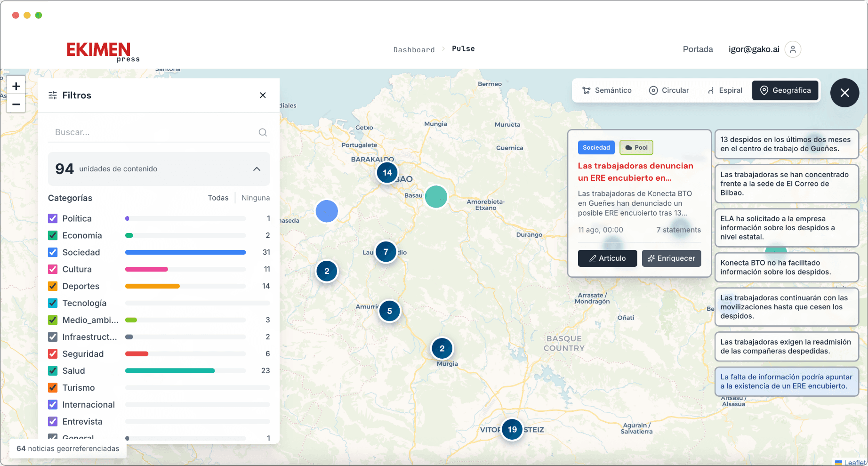Open the Portada link
The image size is (868, 466).
[x=698, y=49]
